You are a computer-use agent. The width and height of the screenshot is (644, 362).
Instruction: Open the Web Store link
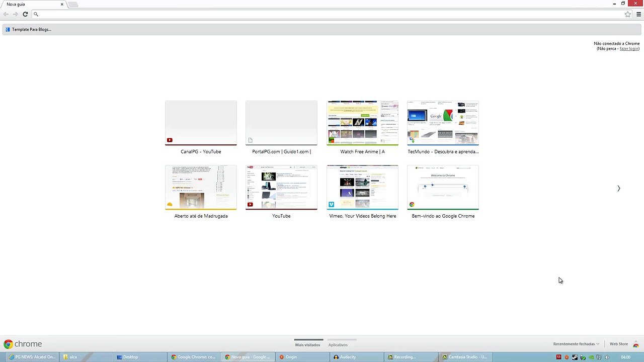click(618, 344)
